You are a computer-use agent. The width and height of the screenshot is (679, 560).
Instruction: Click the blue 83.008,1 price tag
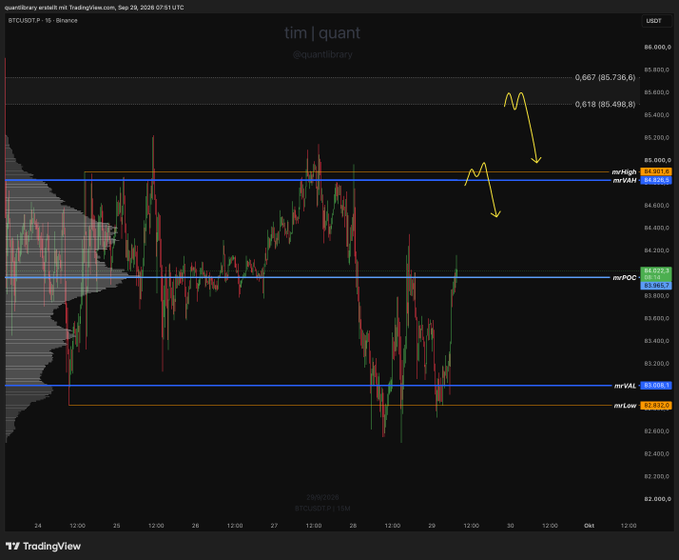pyautogui.click(x=656, y=385)
